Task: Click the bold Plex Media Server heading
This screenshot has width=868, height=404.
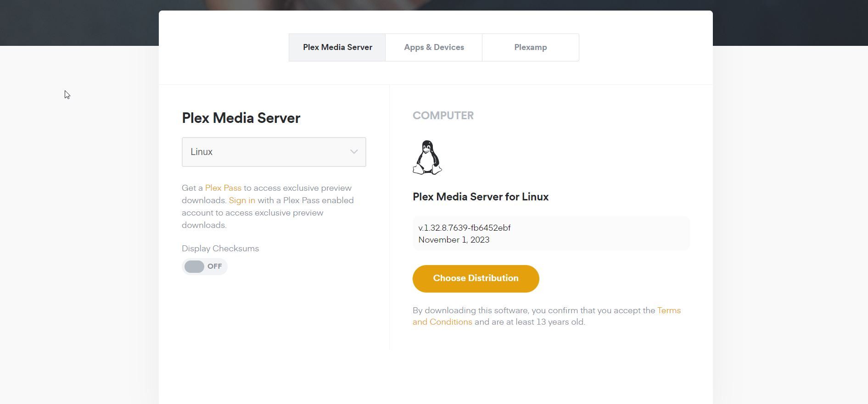Action: pyautogui.click(x=241, y=118)
